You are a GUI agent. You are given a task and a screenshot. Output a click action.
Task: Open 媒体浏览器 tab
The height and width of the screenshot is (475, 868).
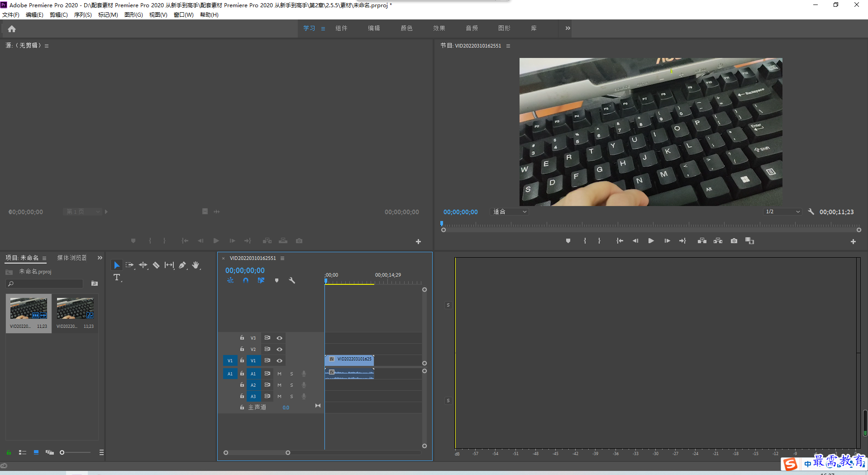(72, 258)
